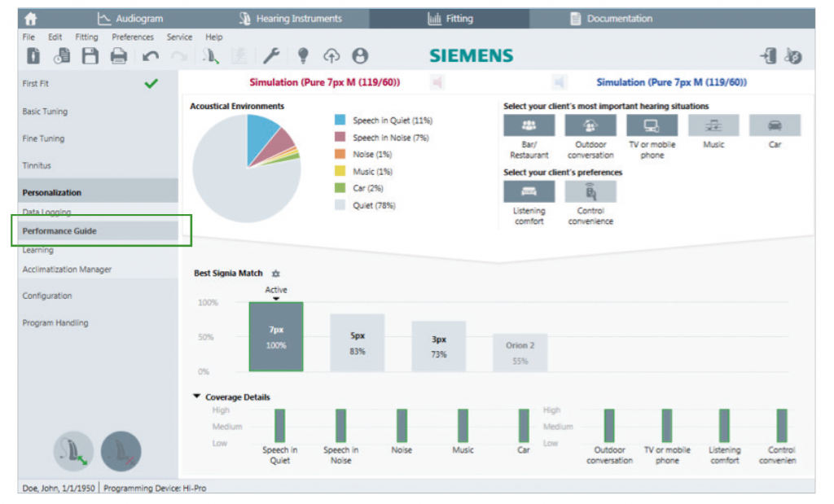Toggle Listening comfort preference

tap(529, 191)
